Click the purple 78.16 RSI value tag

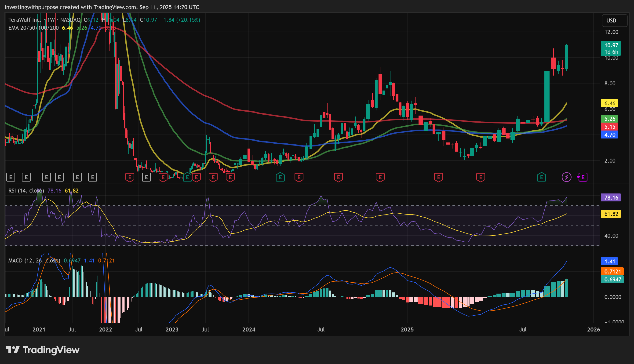pos(611,197)
